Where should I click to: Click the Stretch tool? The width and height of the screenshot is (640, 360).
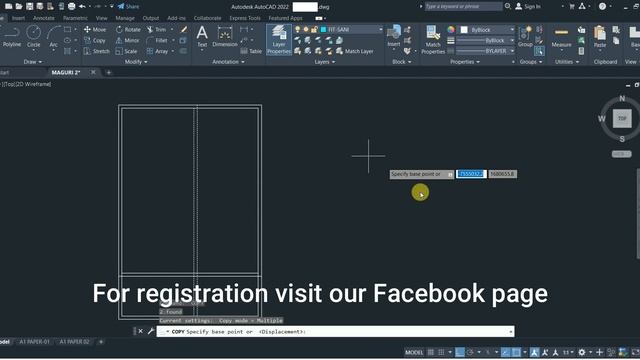pos(97,51)
